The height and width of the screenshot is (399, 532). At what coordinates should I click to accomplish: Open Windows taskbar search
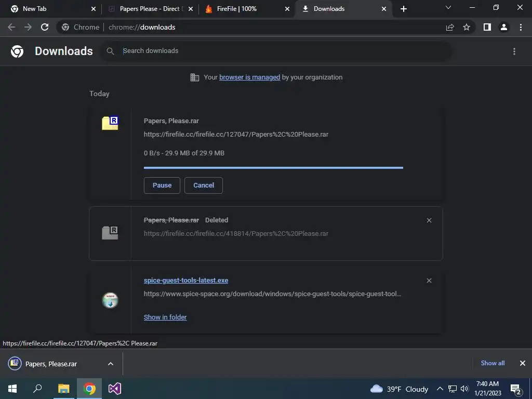[37, 389]
